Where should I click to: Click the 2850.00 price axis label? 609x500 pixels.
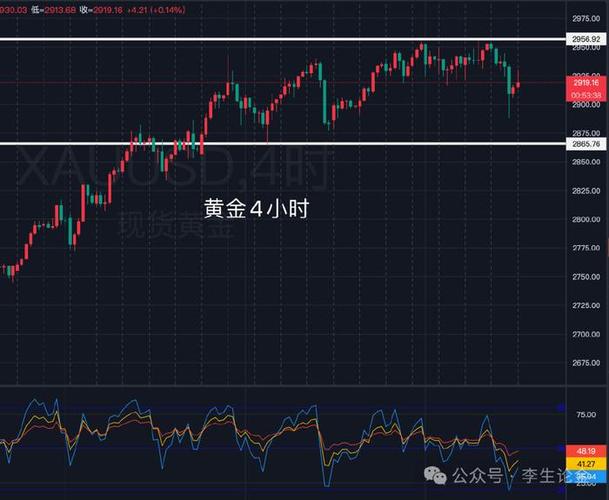pyautogui.click(x=586, y=162)
